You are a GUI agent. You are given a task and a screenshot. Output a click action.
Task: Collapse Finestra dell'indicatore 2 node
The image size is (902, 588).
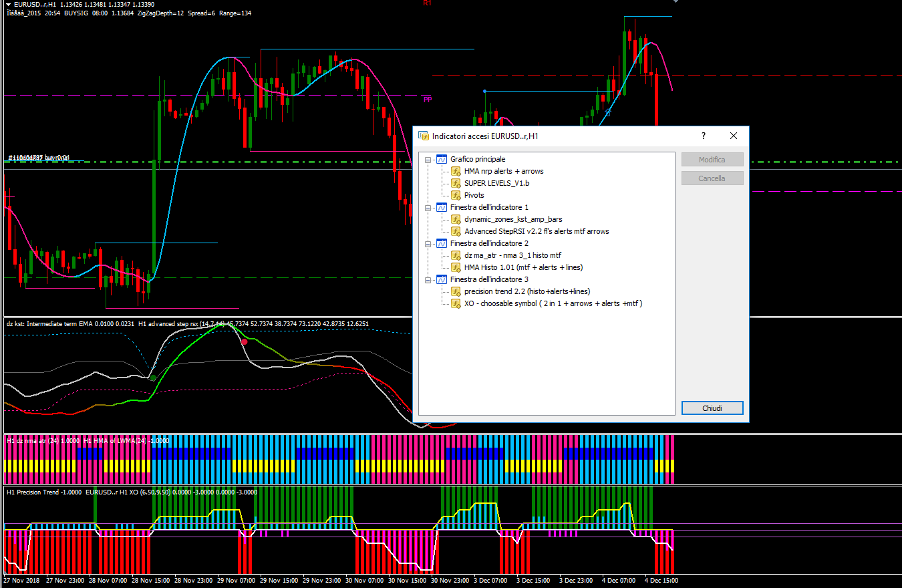point(428,244)
